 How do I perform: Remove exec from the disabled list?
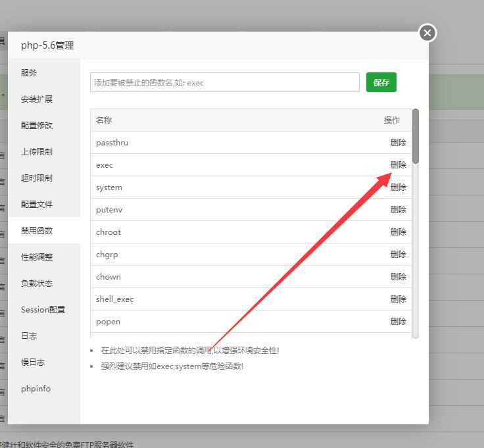coord(398,165)
